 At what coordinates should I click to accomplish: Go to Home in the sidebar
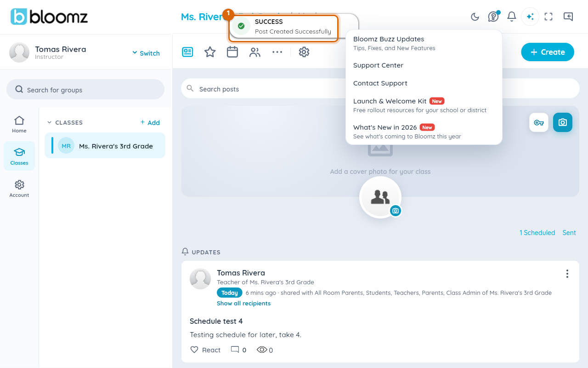click(x=19, y=124)
